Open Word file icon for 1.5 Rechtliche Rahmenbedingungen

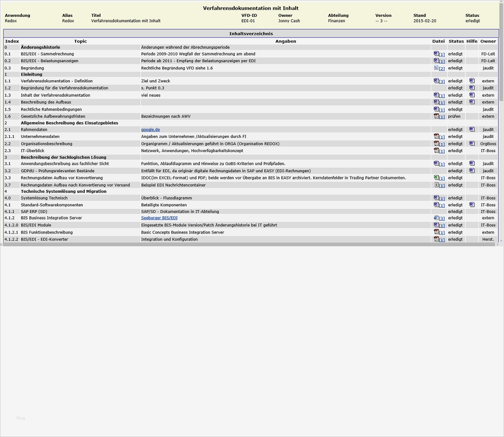click(x=436, y=109)
